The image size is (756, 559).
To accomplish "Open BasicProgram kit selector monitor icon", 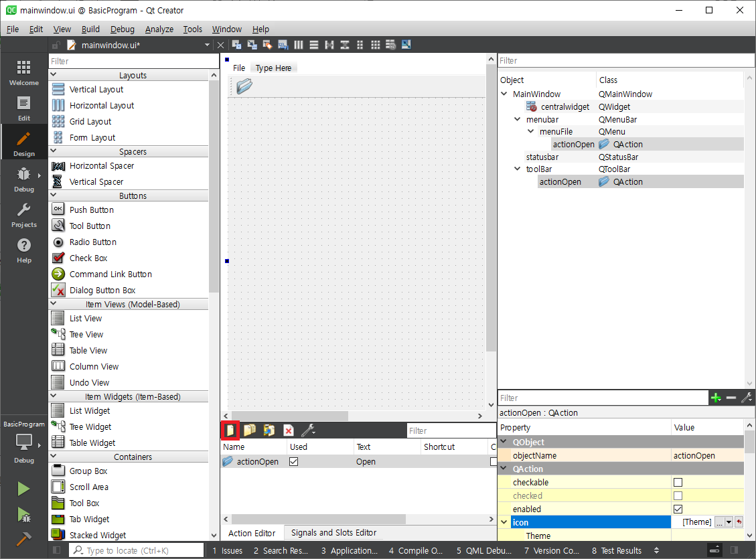I will pos(24,441).
